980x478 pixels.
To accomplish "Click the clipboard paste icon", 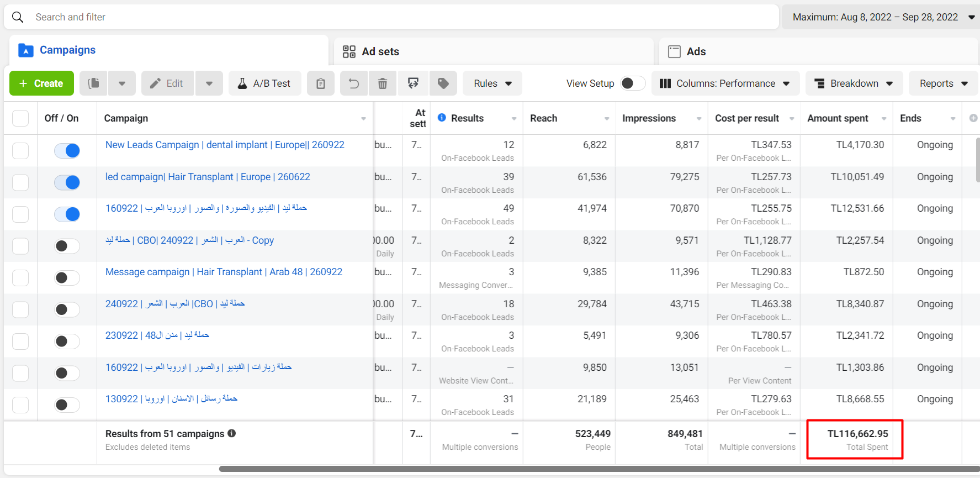I will click(x=321, y=83).
